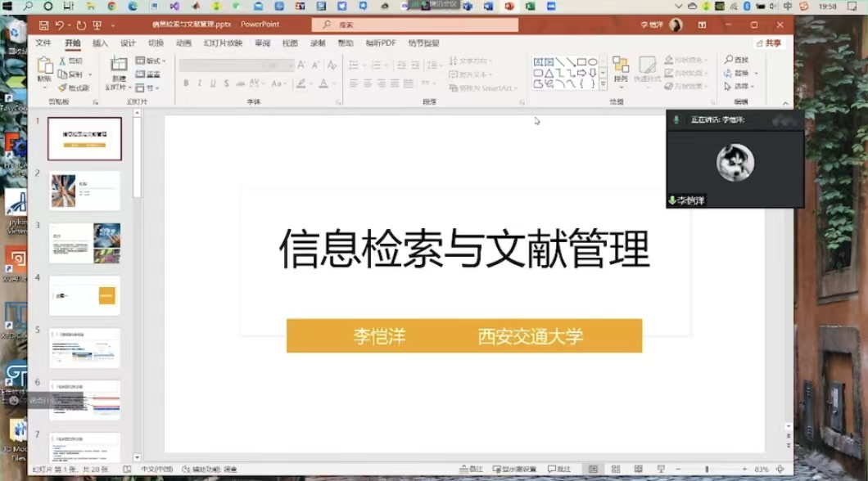This screenshot has height=481, width=868.
Task: Open the Font dialog launcher
Action: click(338, 103)
